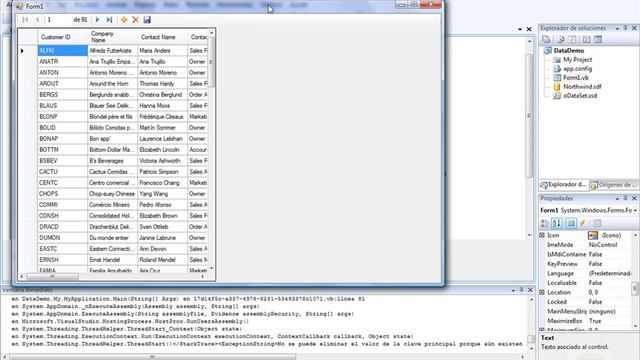Click the Icon property thumbnail
640x360 pixels.
point(593,236)
